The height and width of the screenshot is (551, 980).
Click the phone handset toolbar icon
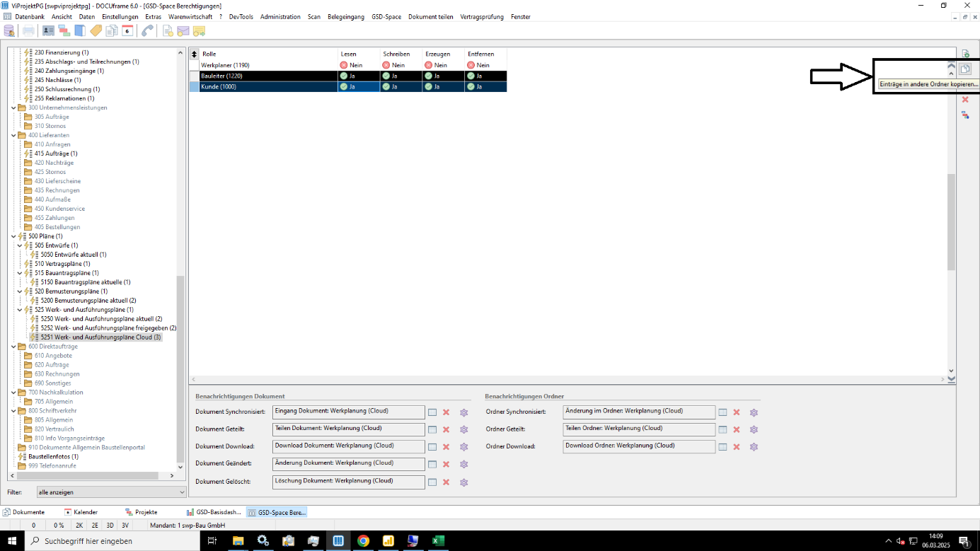click(x=147, y=30)
